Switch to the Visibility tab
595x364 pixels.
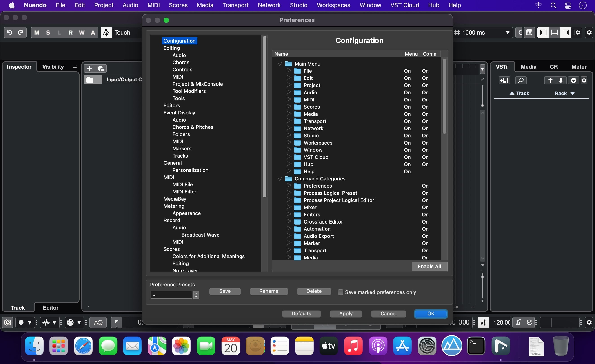53,67
